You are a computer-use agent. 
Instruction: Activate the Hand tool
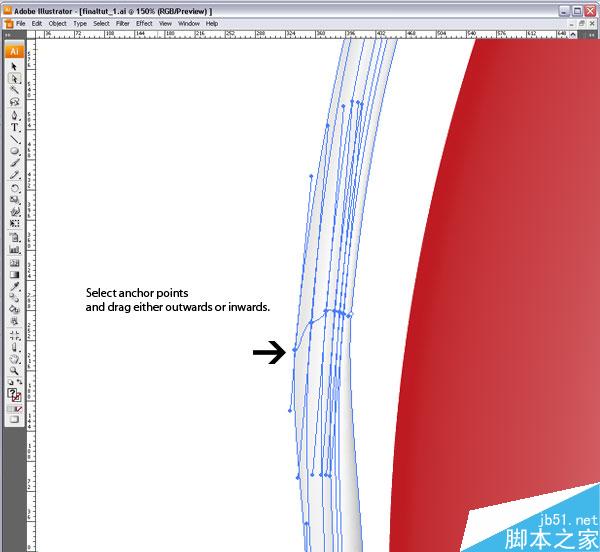pos(14,359)
